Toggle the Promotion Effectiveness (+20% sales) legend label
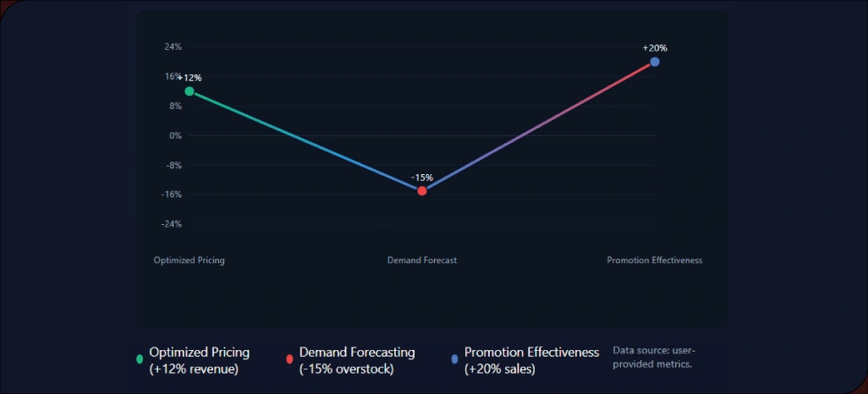This screenshot has width=868, height=394. tap(531, 360)
